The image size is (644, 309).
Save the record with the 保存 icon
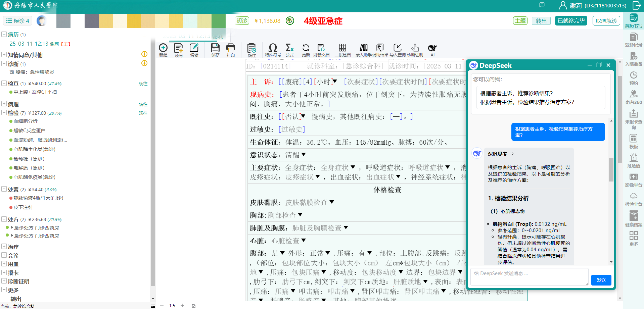coord(215,50)
